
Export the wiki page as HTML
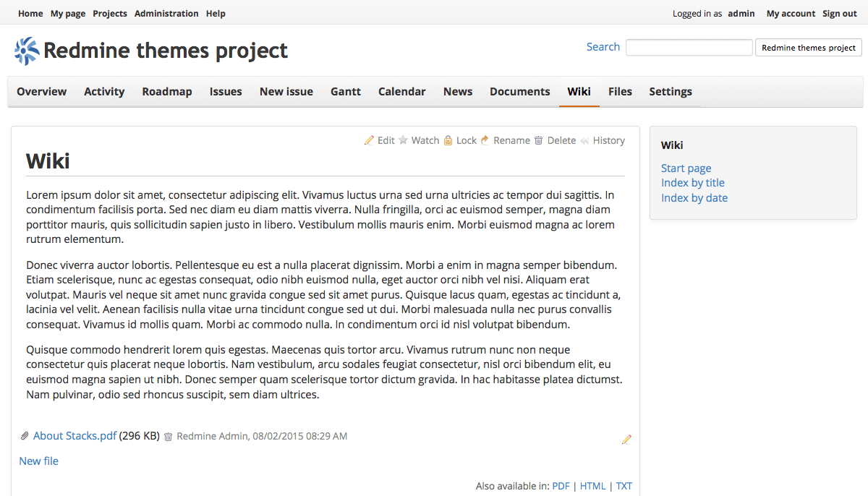593,487
